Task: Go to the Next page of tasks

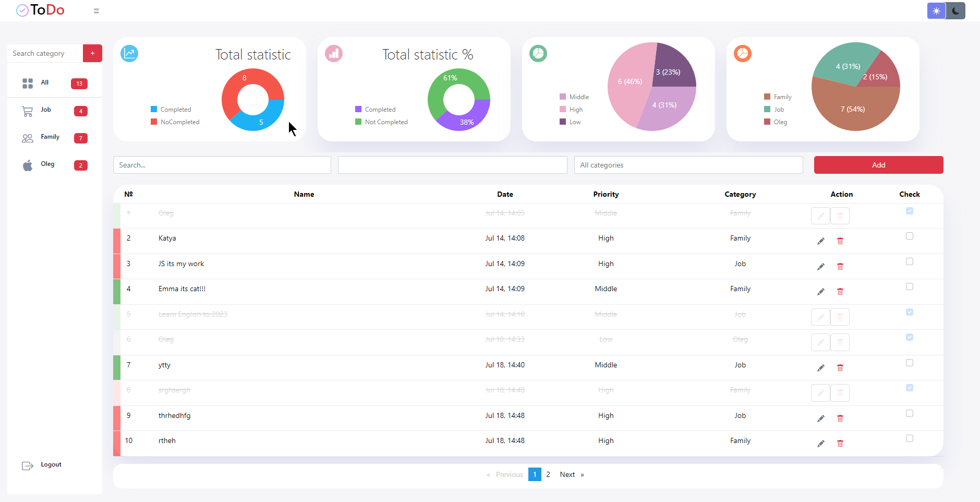Action: pos(567,474)
